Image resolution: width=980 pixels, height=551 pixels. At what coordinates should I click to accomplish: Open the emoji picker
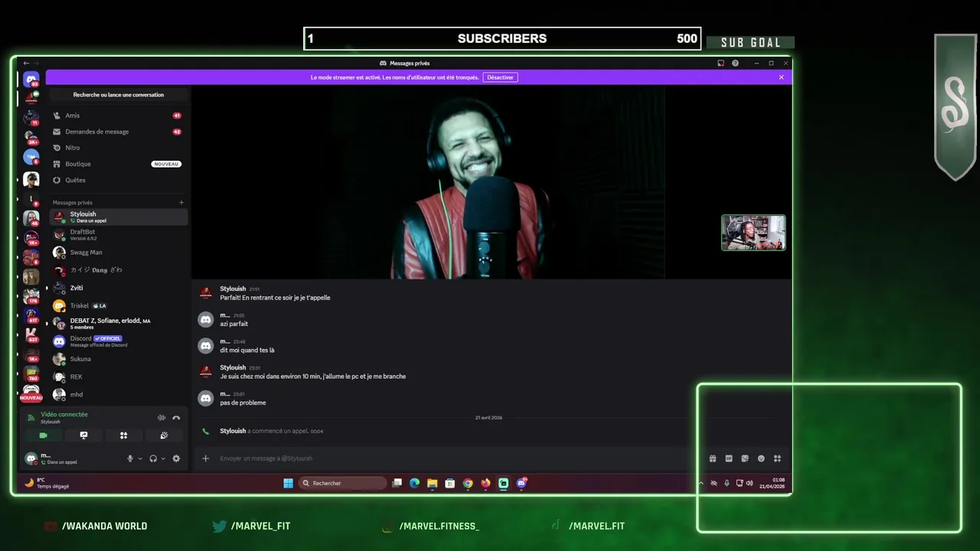point(761,458)
